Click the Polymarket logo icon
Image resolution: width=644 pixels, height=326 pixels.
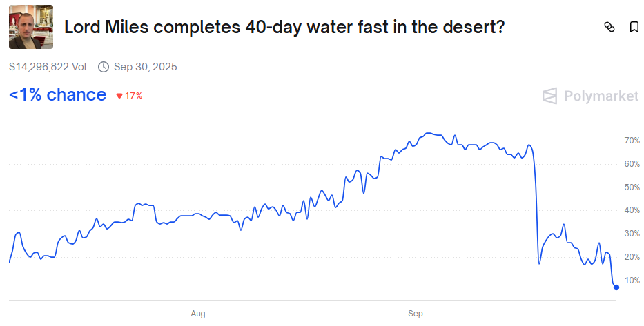point(549,96)
